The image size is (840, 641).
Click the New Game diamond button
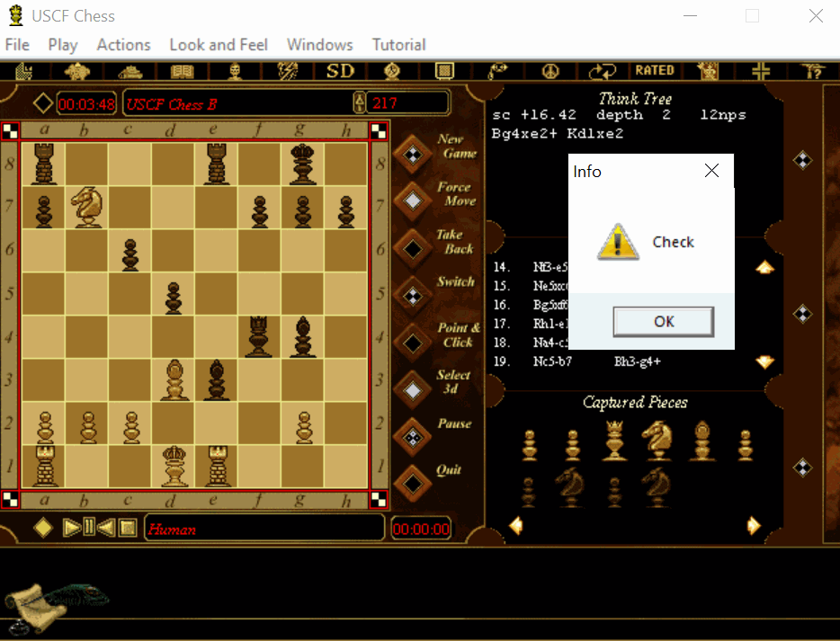(x=413, y=155)
